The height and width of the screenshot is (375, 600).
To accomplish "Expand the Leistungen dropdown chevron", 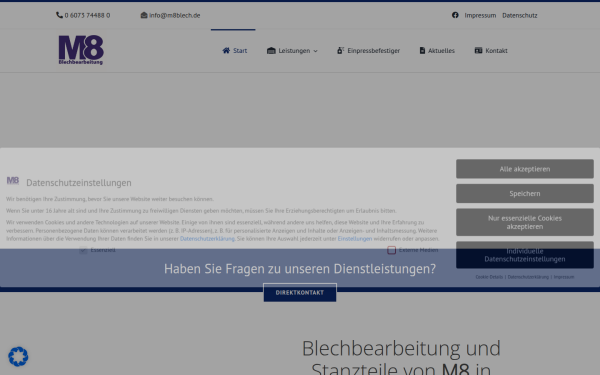I will (x=315, y=51).
